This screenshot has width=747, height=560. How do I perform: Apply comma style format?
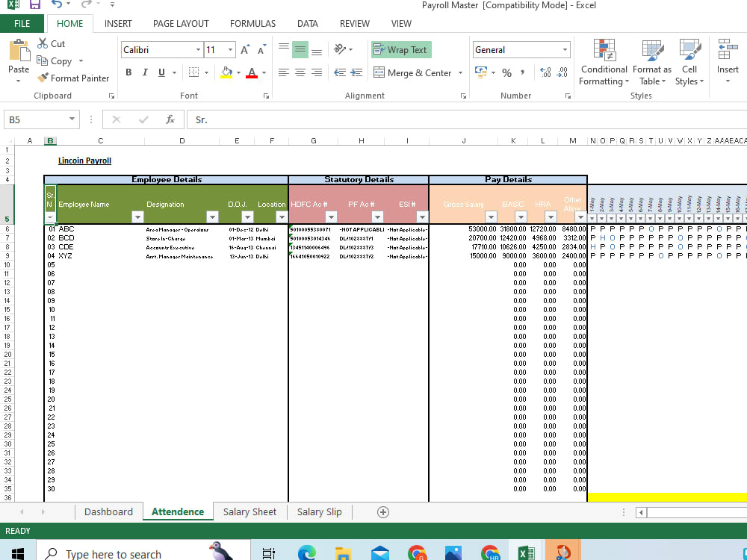pos(523,73)
